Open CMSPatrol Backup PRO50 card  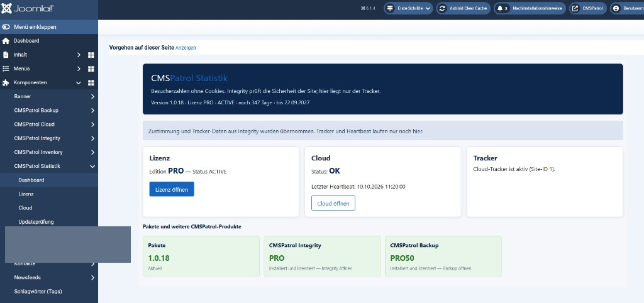pyautogui.click(x=443, y=256)
